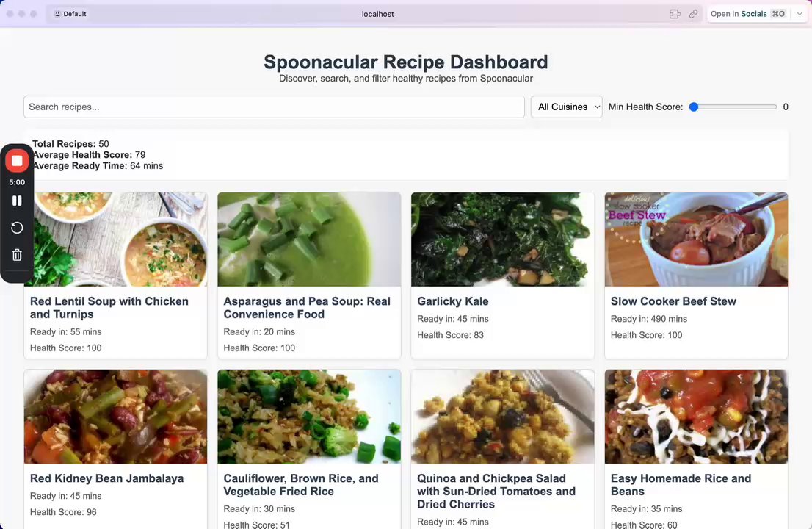
Task: View Easy Homemade Rice and Beans image
Action: coord(696,417)
